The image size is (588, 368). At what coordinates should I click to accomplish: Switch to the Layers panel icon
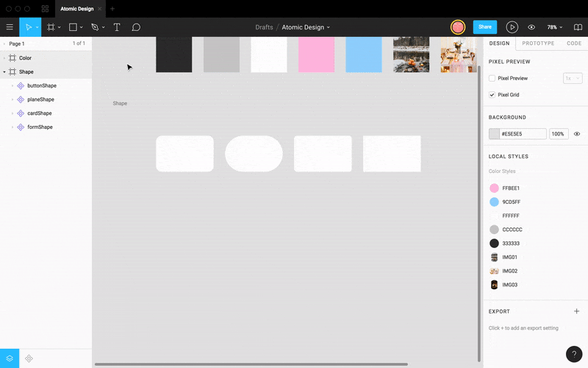point(10,358)
